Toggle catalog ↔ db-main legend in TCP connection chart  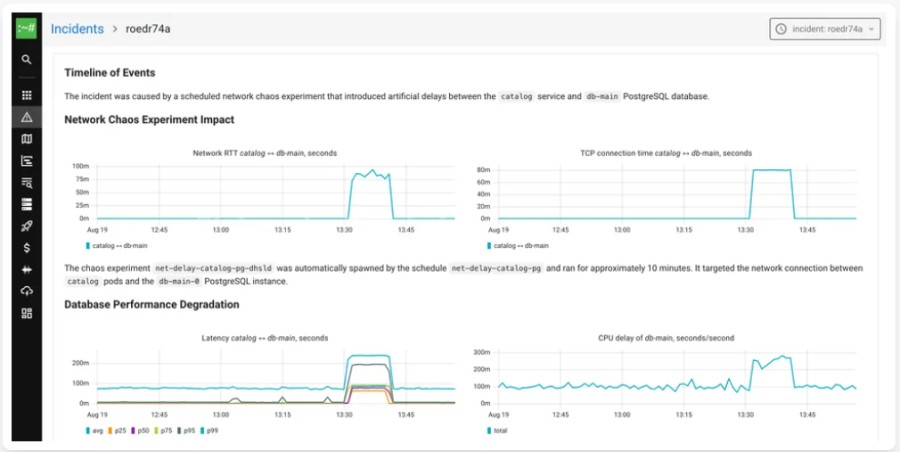click(x=518, y=245)
